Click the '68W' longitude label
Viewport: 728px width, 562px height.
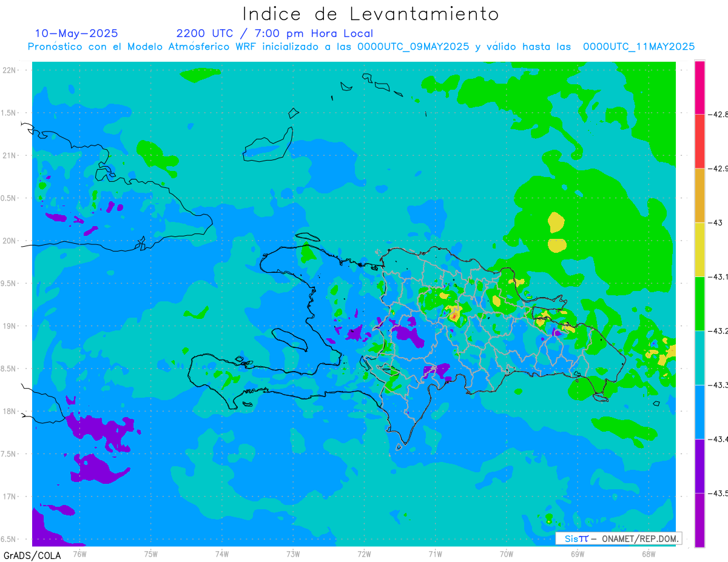tap(649, 554)
